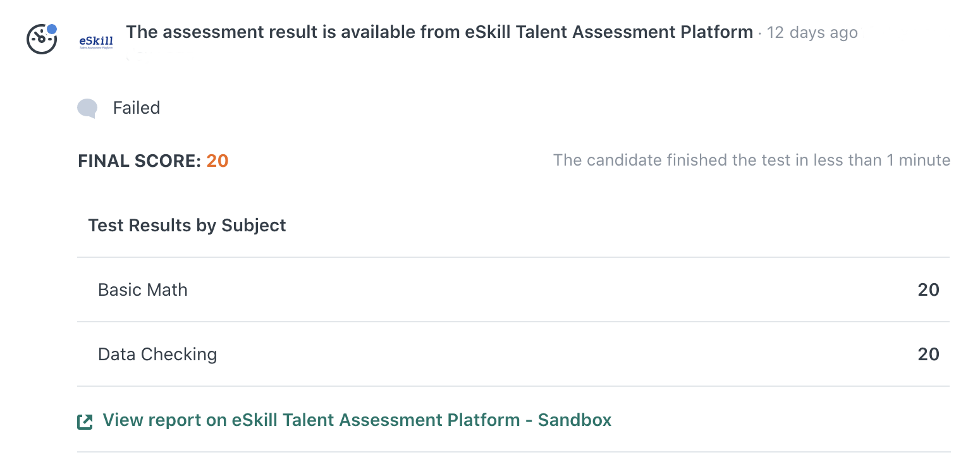The width and height of the screenshot is (980, 462).
Task: Click the Data Checking score 20
Action: click(x=929, y=355)
